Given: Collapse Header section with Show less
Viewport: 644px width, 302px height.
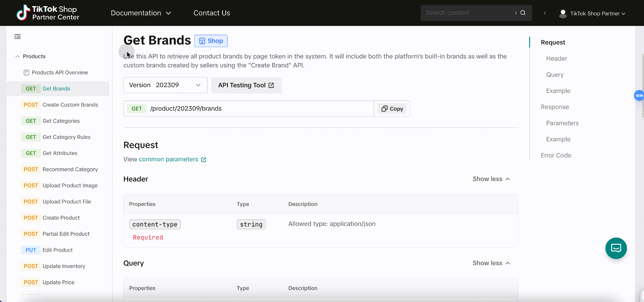Looking at the screenshot, I should click(491, 179).
